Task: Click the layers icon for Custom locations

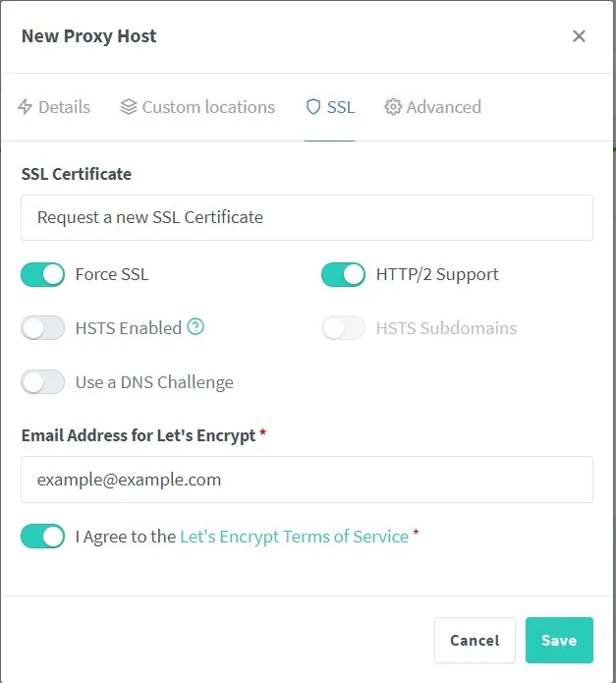Action: point(129,107)
